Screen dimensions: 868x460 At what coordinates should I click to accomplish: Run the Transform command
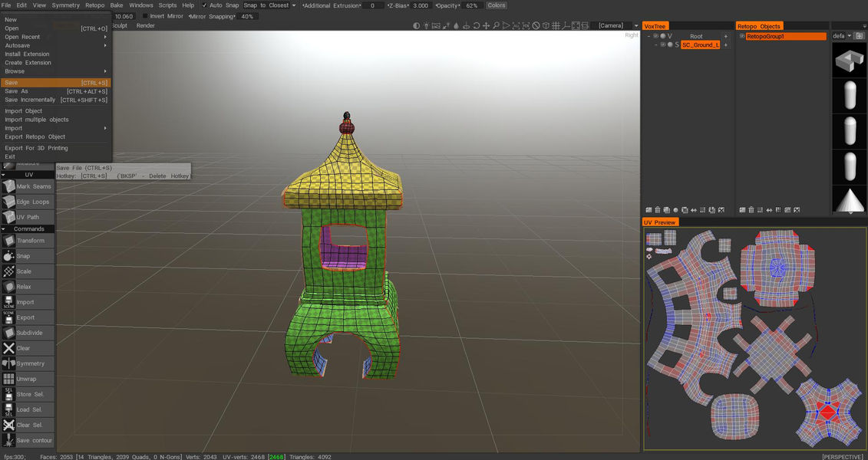[28, 241]
